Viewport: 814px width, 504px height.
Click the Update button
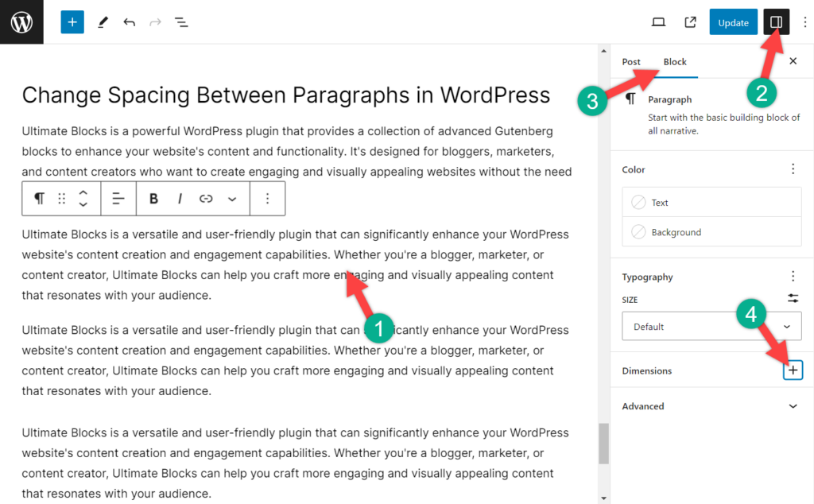733,22
